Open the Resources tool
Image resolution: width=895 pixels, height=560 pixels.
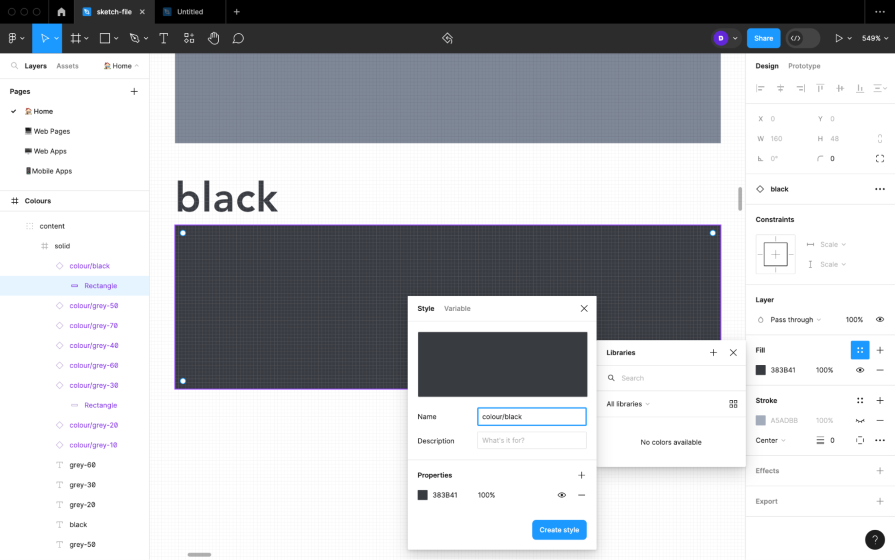pyautogui.click(x=189, y=38)
